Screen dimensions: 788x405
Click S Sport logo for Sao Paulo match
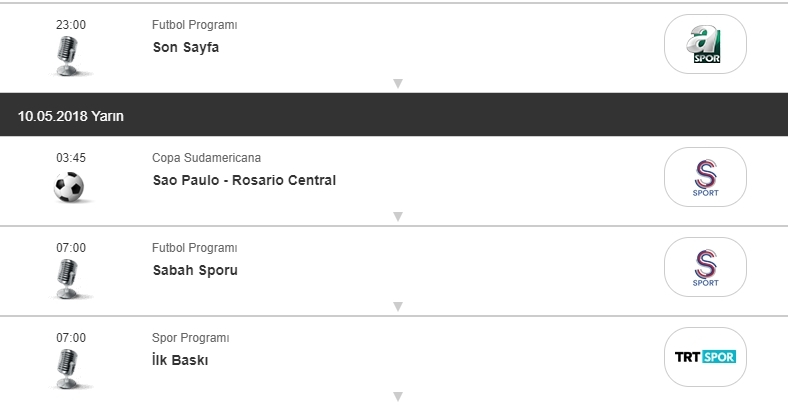pos(705,177)
